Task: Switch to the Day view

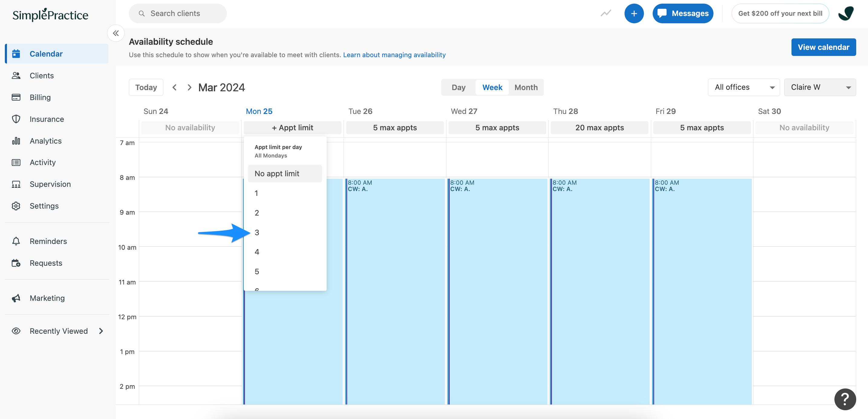Action: point(458,87)
